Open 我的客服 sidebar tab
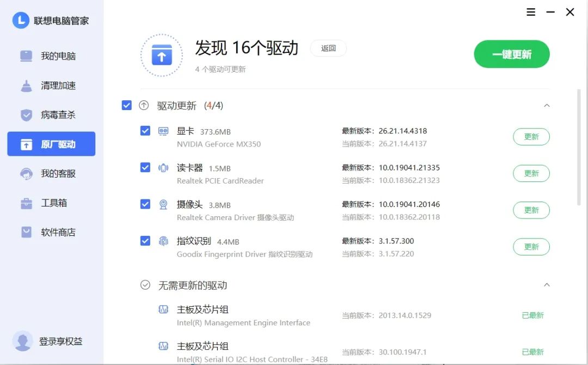 [x=51, y=174]
